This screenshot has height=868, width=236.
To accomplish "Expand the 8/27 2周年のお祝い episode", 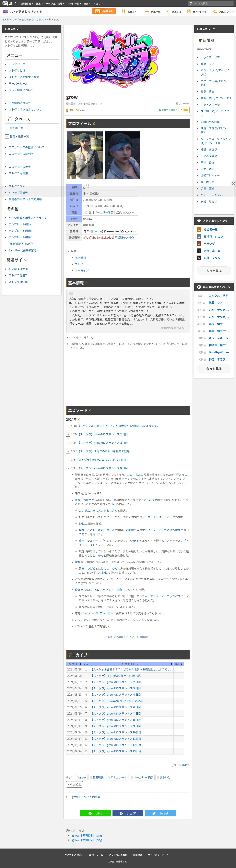I will pyautogui.click(x=68, y=451).
